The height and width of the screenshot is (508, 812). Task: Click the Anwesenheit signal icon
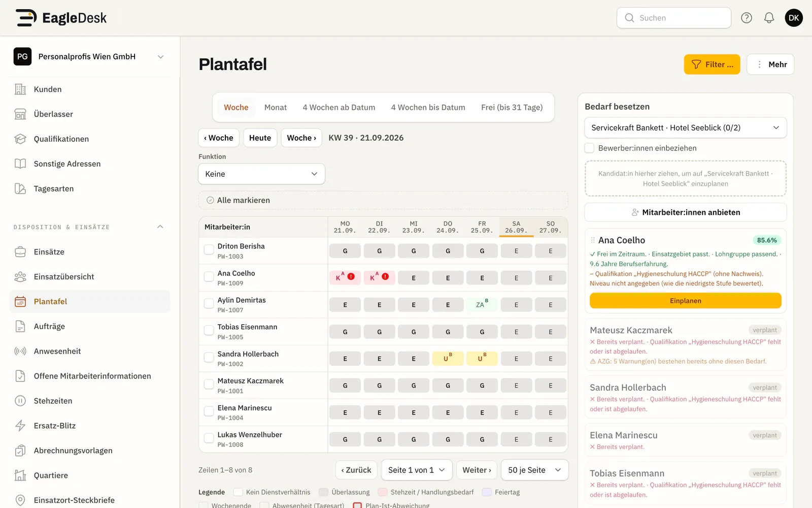20,352
